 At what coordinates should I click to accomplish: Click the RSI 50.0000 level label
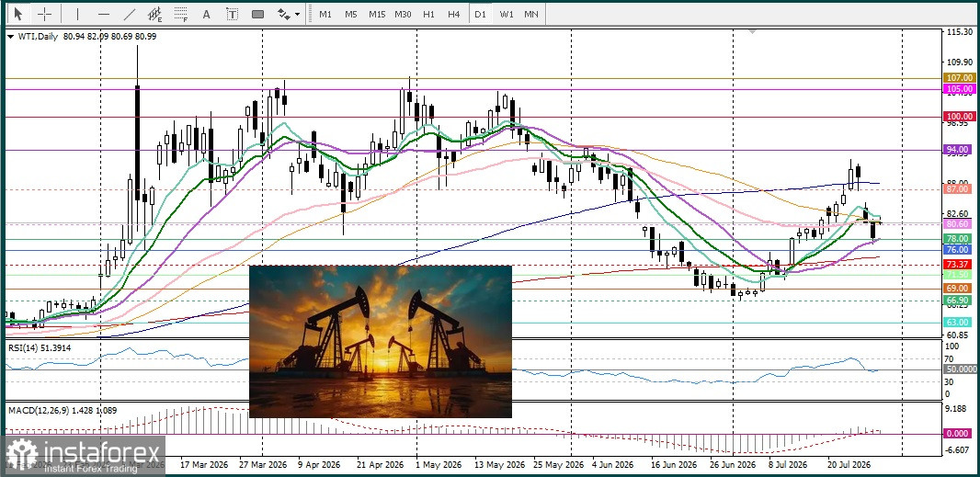click(x=961, y=369)
